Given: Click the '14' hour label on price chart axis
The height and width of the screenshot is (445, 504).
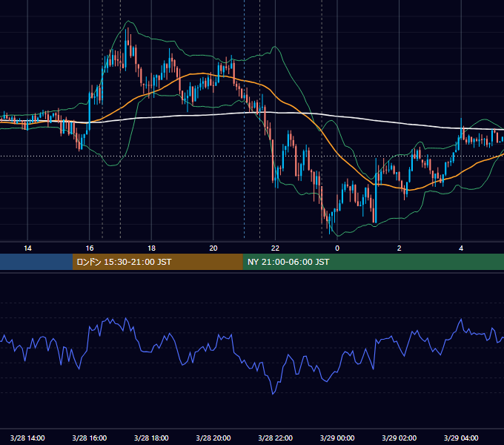Looking at the screenshot, I should click(x=27, y=248).
